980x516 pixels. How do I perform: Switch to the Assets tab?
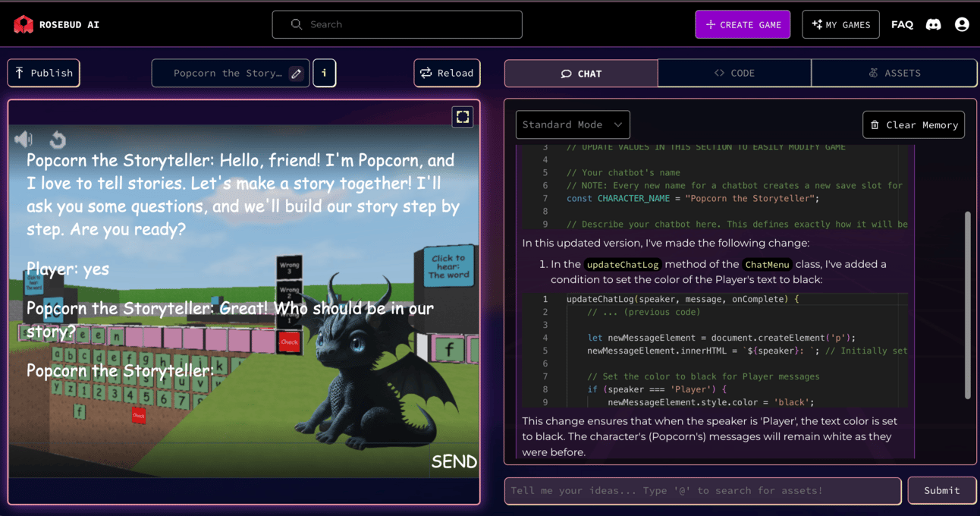coord(894,73)
